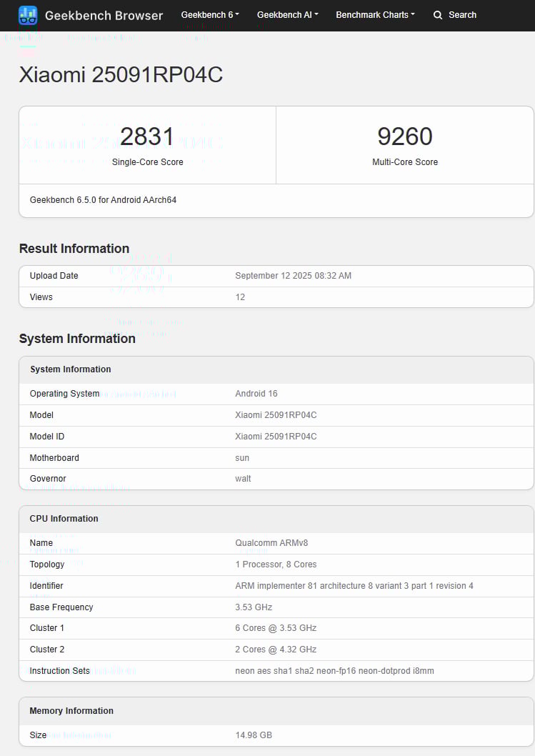Click the Identifier label
535x756 pixels.
pyautogui.click(x=46, y=586)
